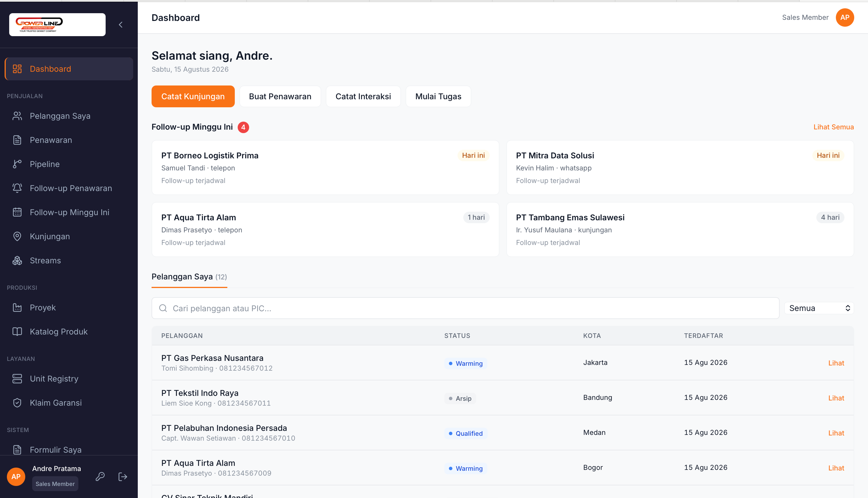
Task: Click the Dashboard grid icon in sidebar
Action: click(17, 69)
